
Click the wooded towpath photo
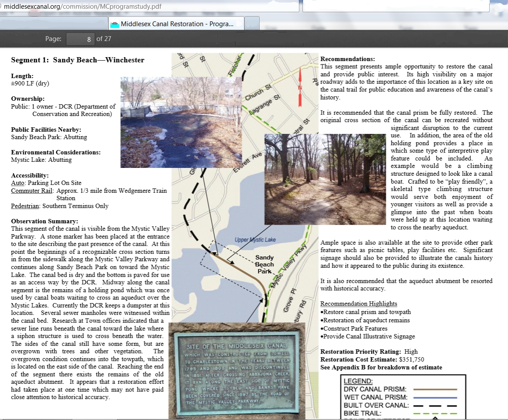click(x=325, y=179)
